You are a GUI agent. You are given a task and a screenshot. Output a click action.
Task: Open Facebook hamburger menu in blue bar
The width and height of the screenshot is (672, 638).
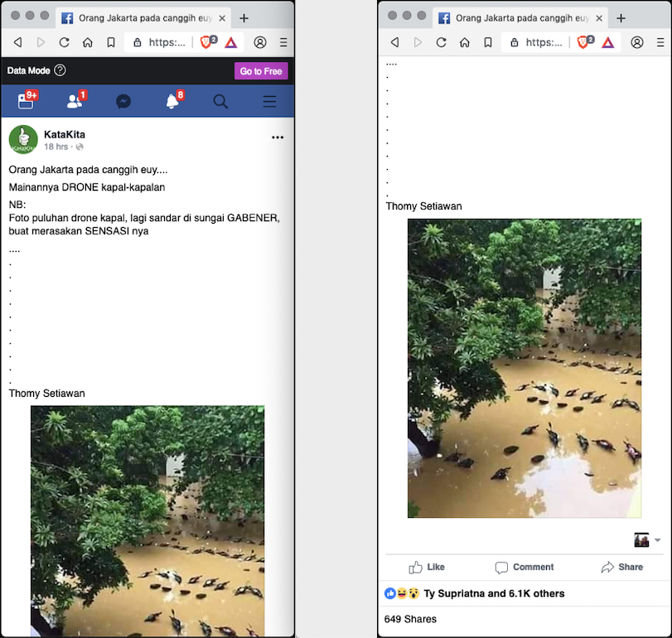269,101
